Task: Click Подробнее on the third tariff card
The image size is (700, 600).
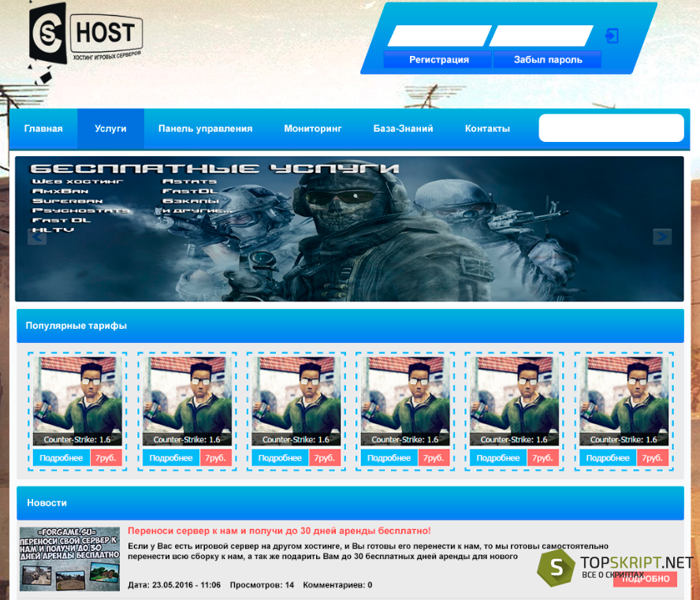Action: click(x=280, y=458)
